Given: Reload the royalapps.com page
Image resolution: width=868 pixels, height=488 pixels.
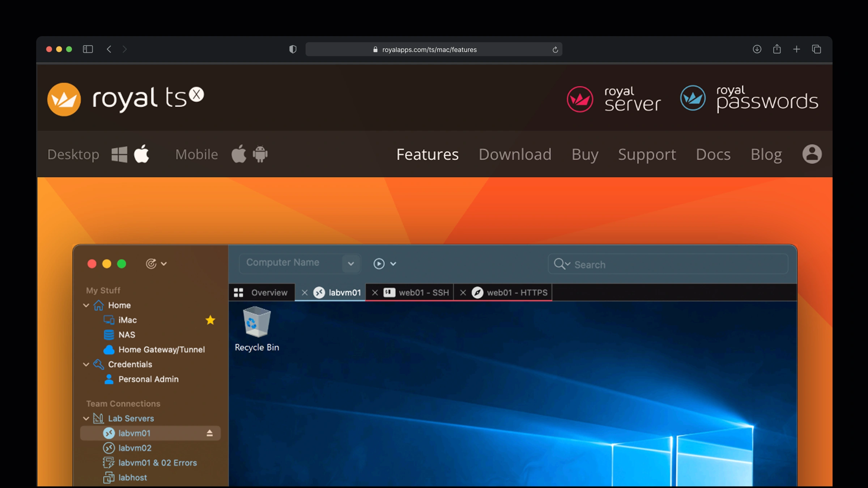Looking at the screenshot, I should pos(555,50).
